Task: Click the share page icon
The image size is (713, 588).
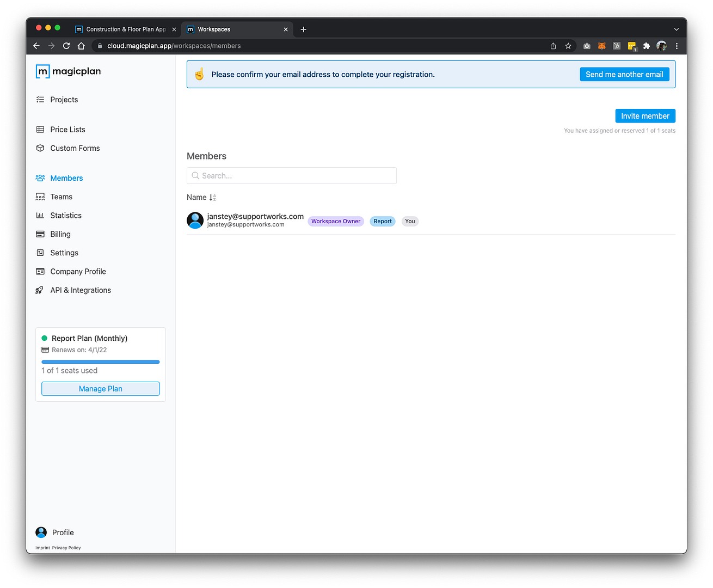Action: 553,46
